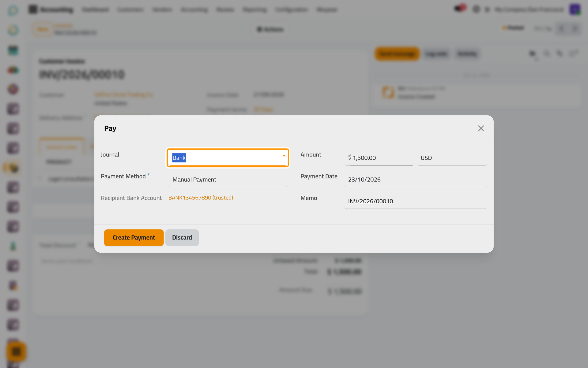This screenshot has height=368, width=588.
Task: Click the Amount field showing 1,500.00
Action: point(379,158)
